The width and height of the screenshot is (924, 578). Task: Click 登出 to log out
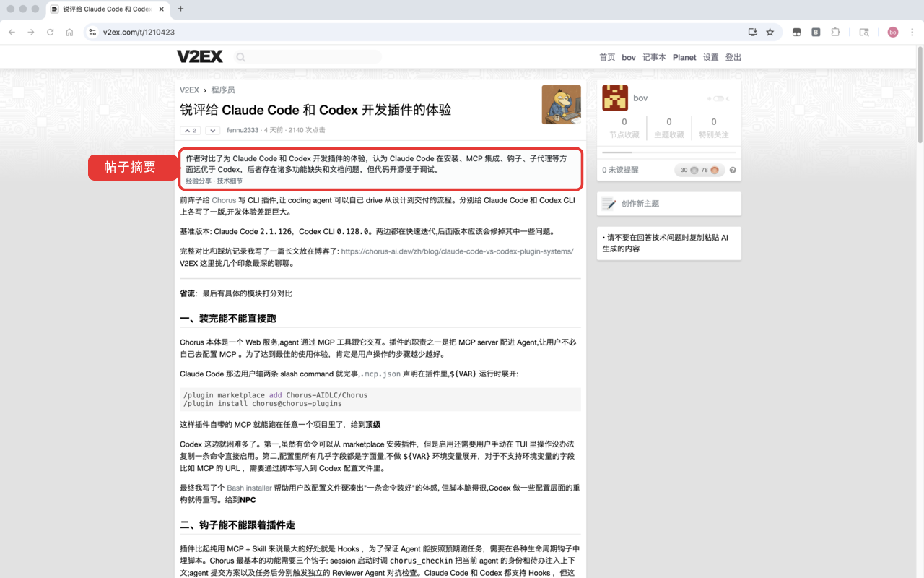[733, 57]
